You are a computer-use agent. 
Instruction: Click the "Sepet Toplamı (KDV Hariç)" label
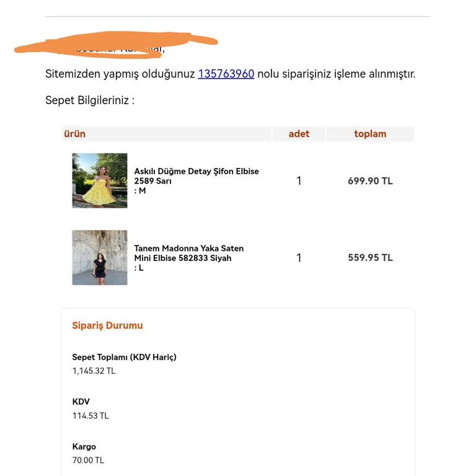tap(124, 357)
